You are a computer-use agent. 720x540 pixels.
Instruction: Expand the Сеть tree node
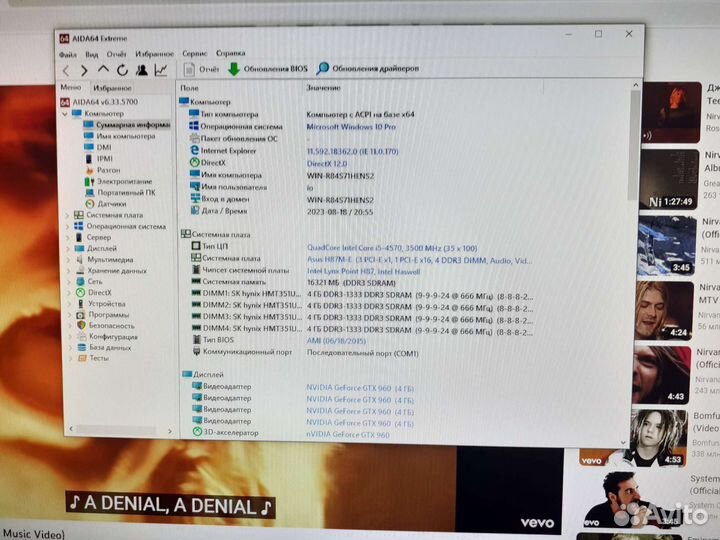pyautogui.click(x=70, y=281)
